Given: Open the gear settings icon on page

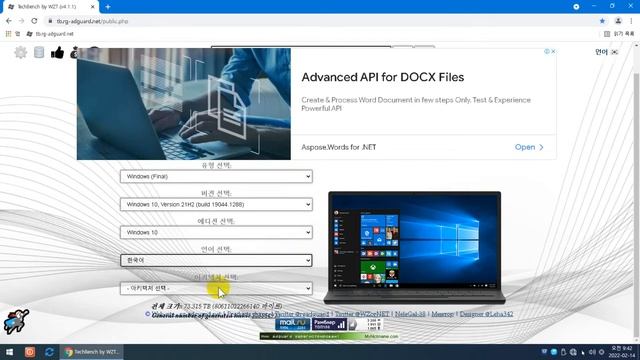Looking at the screenshot, I should pyautogui.click(x=20, y=52).
